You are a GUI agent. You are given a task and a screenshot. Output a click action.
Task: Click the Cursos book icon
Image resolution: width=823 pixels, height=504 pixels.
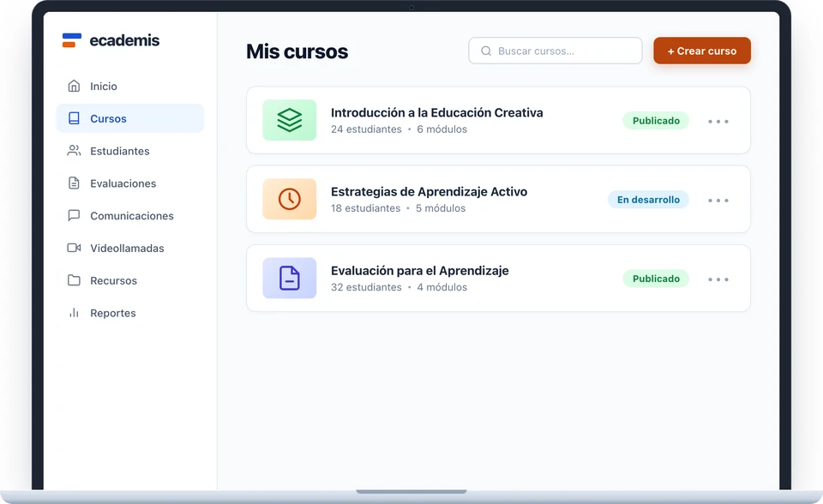click(74, 118)
